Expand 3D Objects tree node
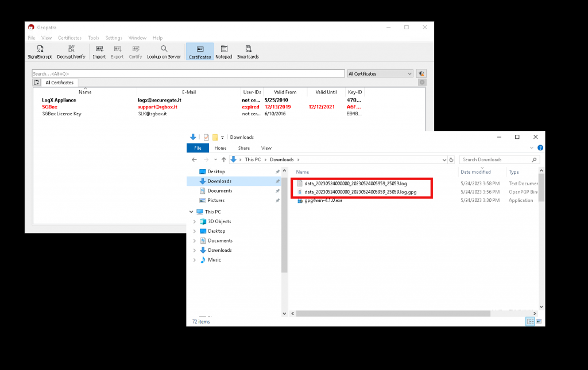The height and width of the screenshot is (370, 588). [x=194, y=221]
